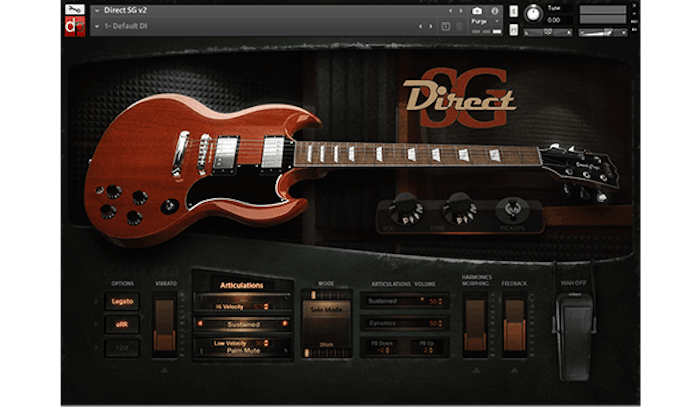Take a snapshot with the camera icon
The image size is (700, 407).
pyautogui.click(x=477, y=10)
